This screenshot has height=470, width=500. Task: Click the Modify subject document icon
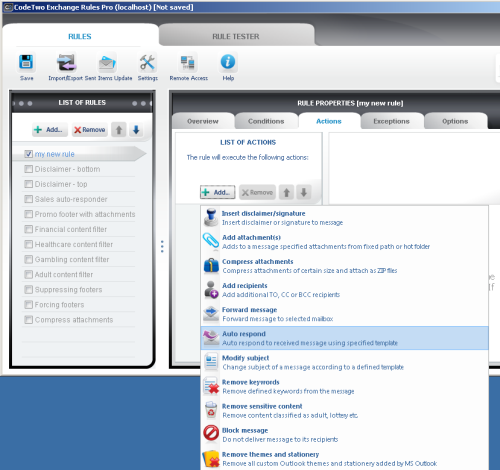(211, 362)
